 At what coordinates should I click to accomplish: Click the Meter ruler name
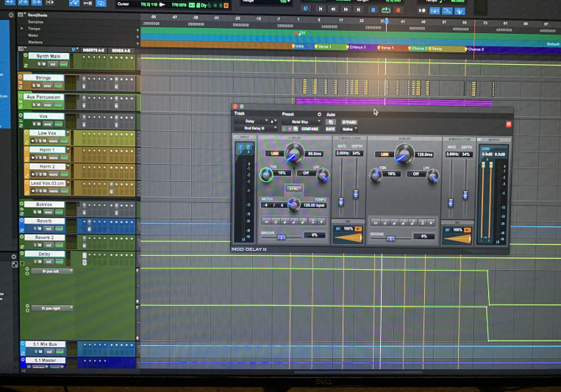33,35
